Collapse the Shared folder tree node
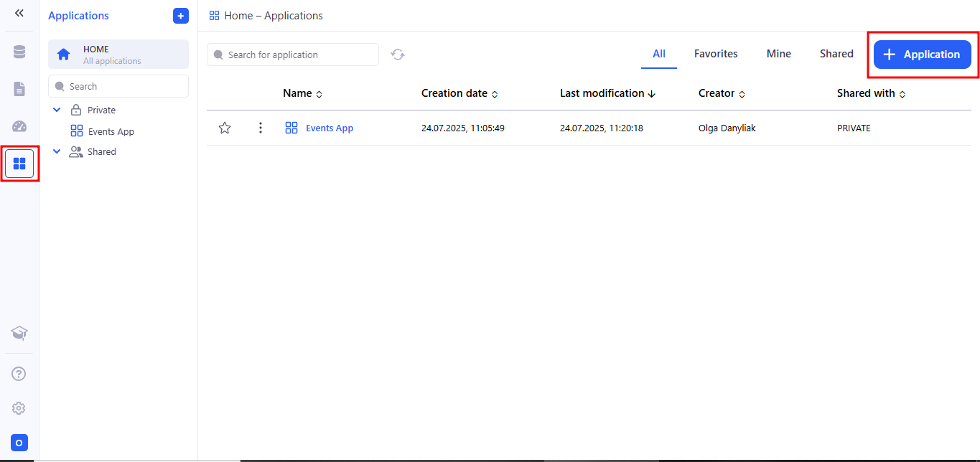Screen dimensions: 980x462 point(57,152)
